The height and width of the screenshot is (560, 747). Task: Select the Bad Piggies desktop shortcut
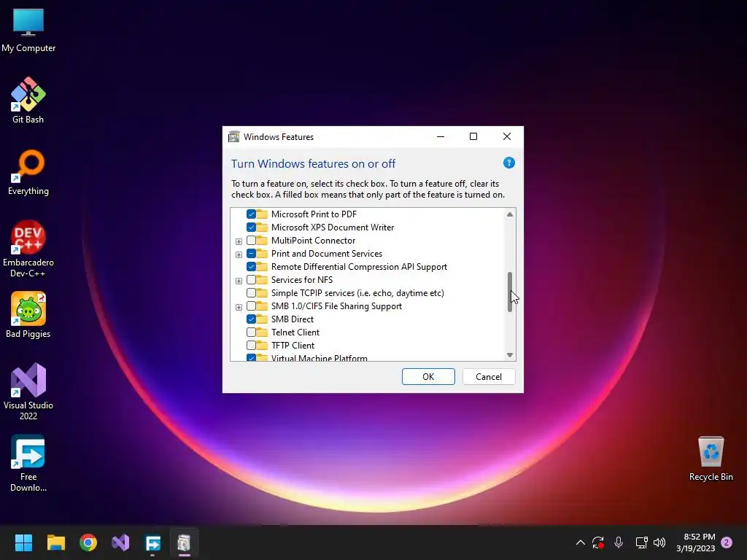click(x=28, y=315)
